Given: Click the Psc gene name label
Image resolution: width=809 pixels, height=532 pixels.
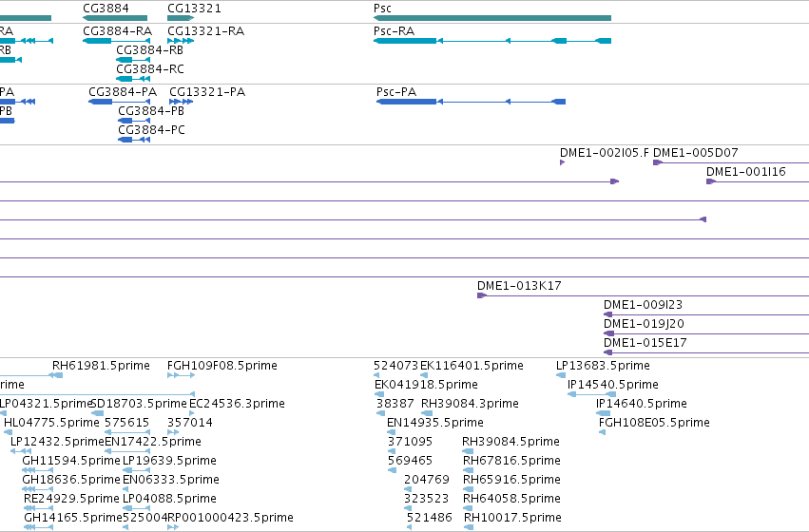Looking at the screenshot, I should click(x=382, y=9).
